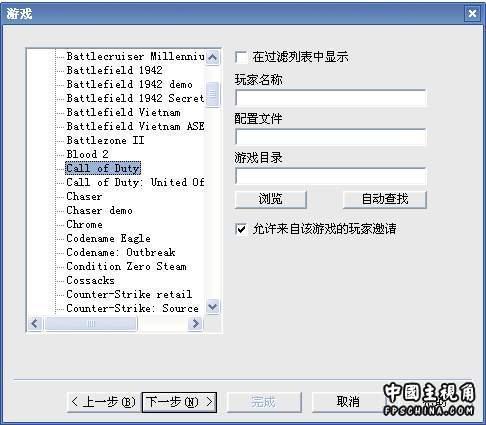Select Codename Eagle in list
Viewport: 486px width, 425px height.
point(108,238)
